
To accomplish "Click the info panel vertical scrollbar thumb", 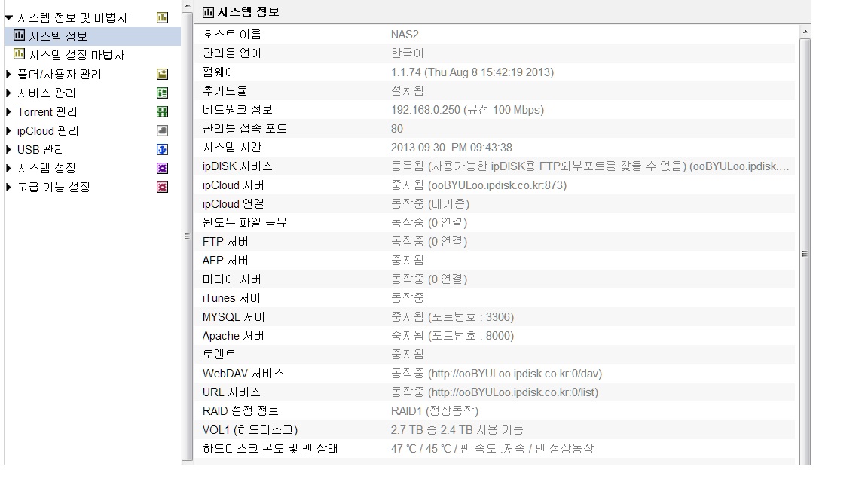I will (805, 253).
